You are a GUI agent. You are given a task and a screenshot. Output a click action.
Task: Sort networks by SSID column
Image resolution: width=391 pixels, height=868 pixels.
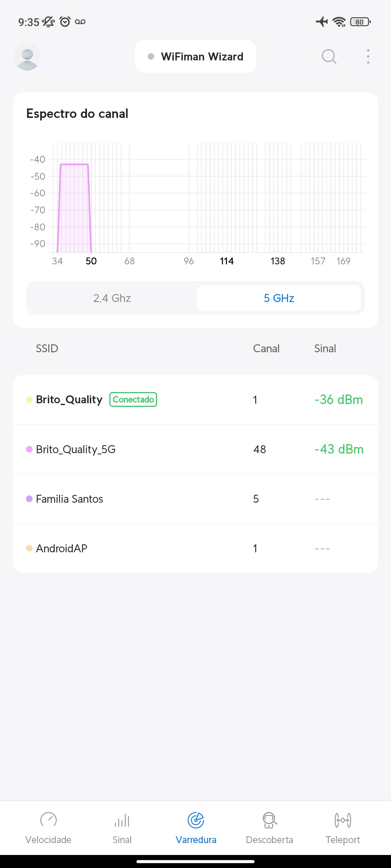pyautogui.click(x=47, y=349)
